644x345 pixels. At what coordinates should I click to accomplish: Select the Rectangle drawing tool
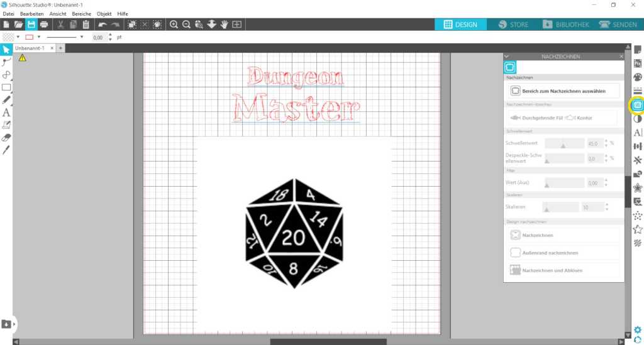[6, 87]
